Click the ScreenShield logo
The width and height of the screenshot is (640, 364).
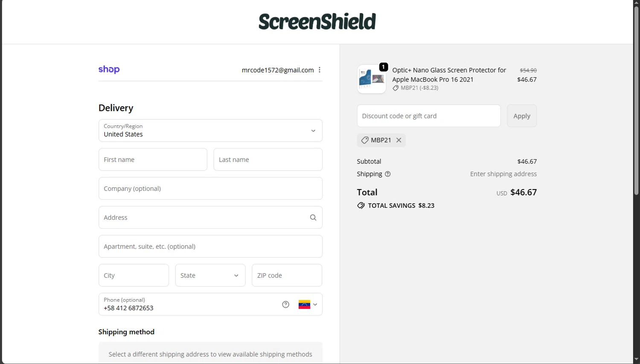317,21
